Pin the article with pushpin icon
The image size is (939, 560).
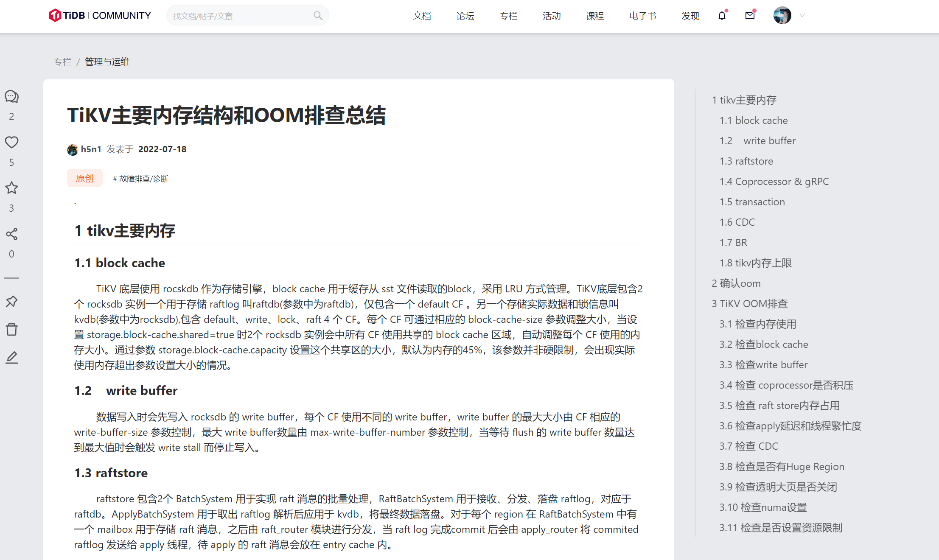point(11,302)
